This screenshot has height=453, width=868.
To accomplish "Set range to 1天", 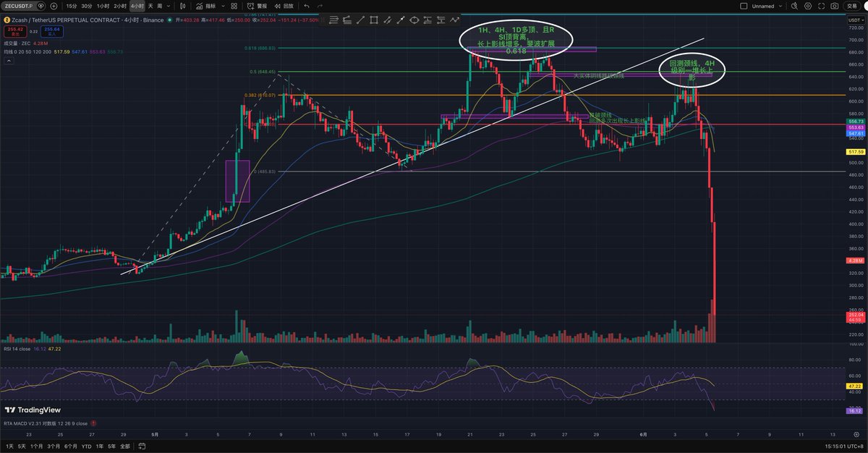I will 9,446.
